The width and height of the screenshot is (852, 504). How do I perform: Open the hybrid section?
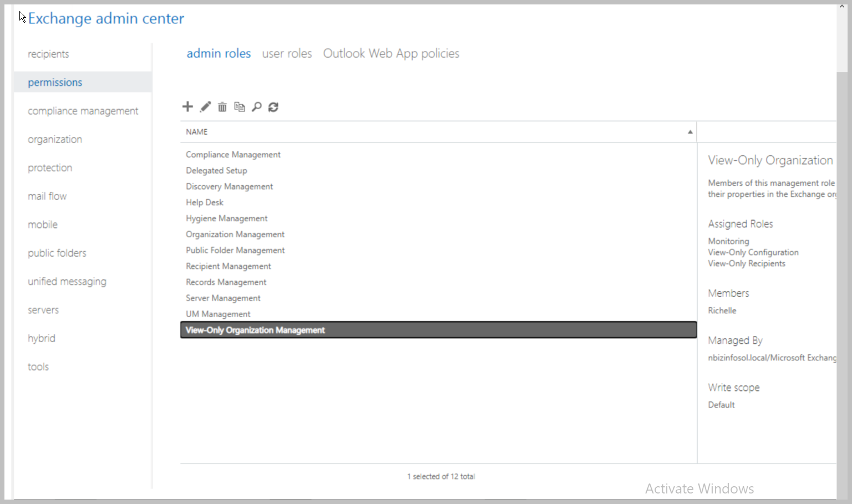tap(42, 338)
